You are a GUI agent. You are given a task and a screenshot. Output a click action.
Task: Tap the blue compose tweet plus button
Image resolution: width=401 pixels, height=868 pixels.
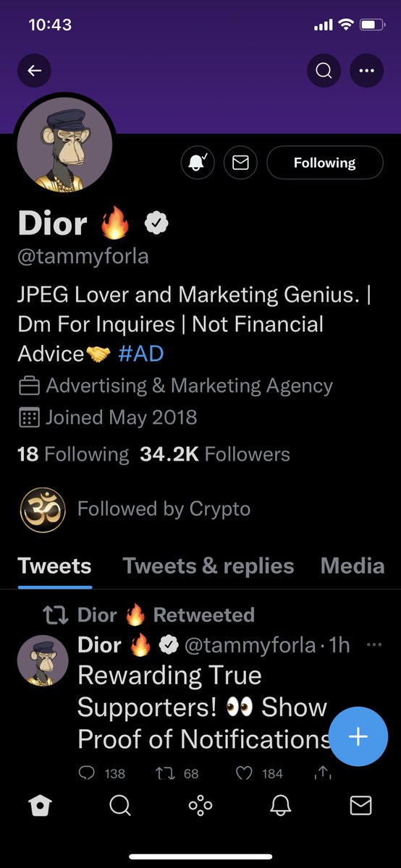tap(358, 736)
